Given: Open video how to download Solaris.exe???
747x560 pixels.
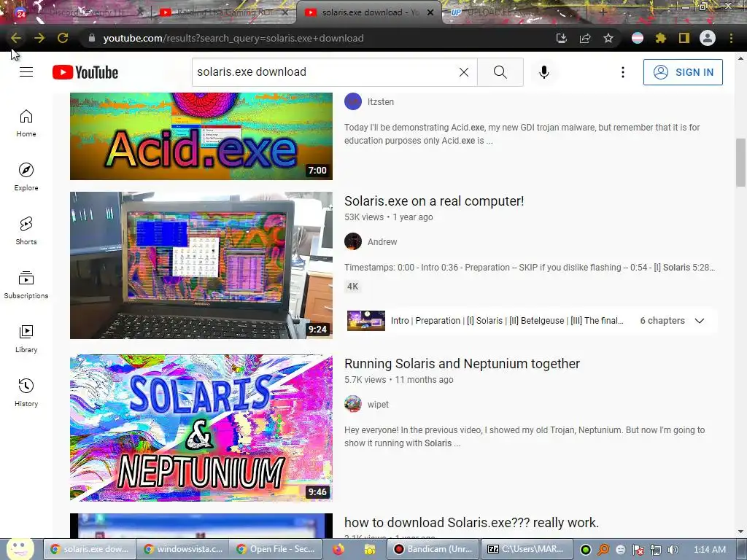Looking at the screenshot, I should [x=471, y=522].
